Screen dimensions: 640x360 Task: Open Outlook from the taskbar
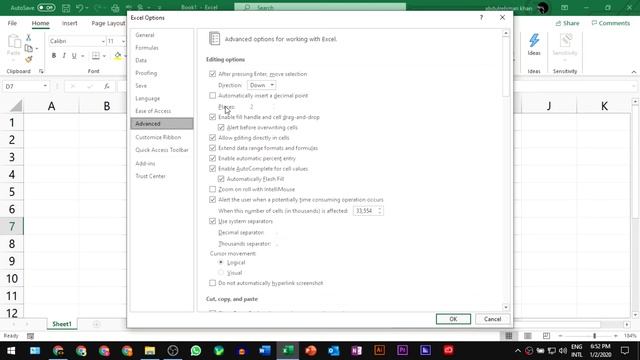[x=333, y=350]
